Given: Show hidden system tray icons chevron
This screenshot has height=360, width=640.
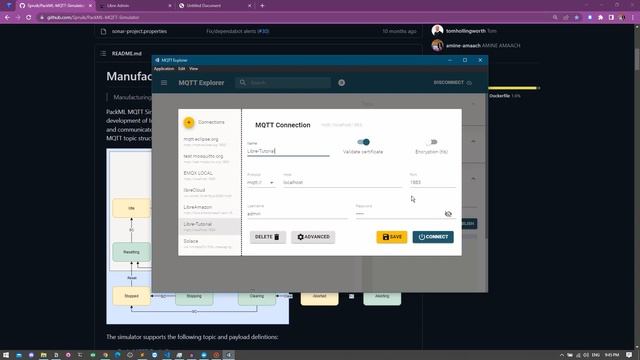Looking at the screenshot, I should click(562, 355).
